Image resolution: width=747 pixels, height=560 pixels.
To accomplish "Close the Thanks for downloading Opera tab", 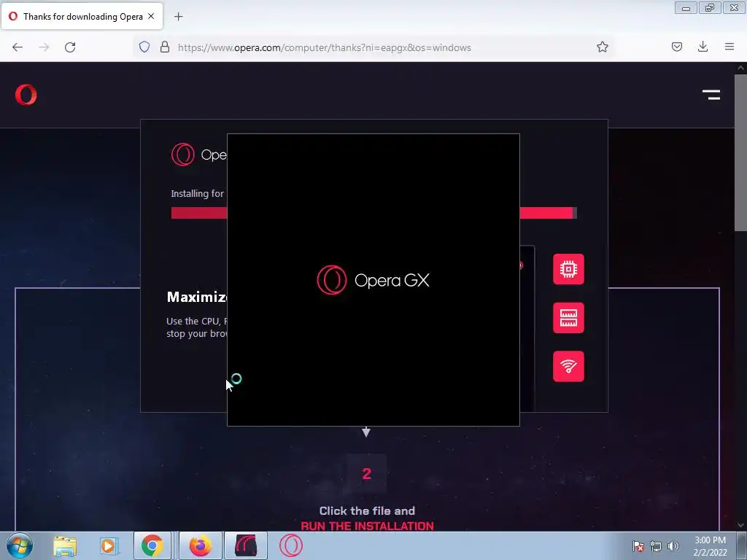I will click(151, 16).
